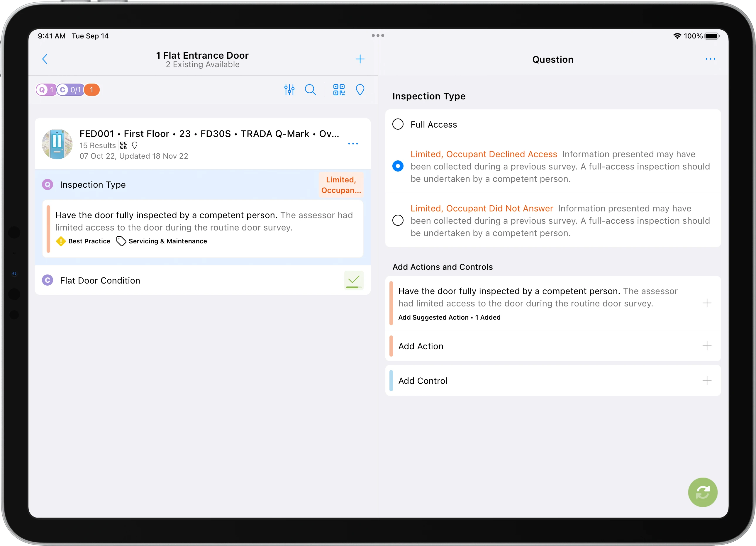Screen dimensions: 756x546
Task: Tap the 9:41 AM clock in status bar
Action: coord(52,36)
